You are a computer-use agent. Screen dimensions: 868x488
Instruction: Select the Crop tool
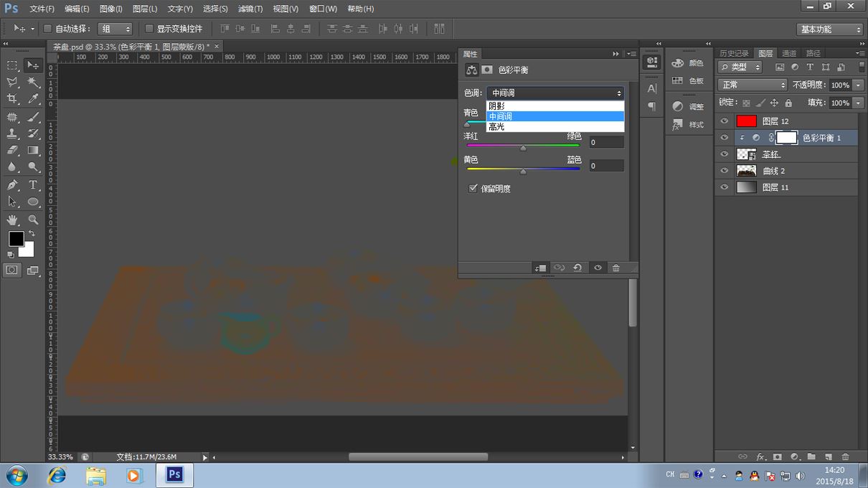click(x=12, y=99)
